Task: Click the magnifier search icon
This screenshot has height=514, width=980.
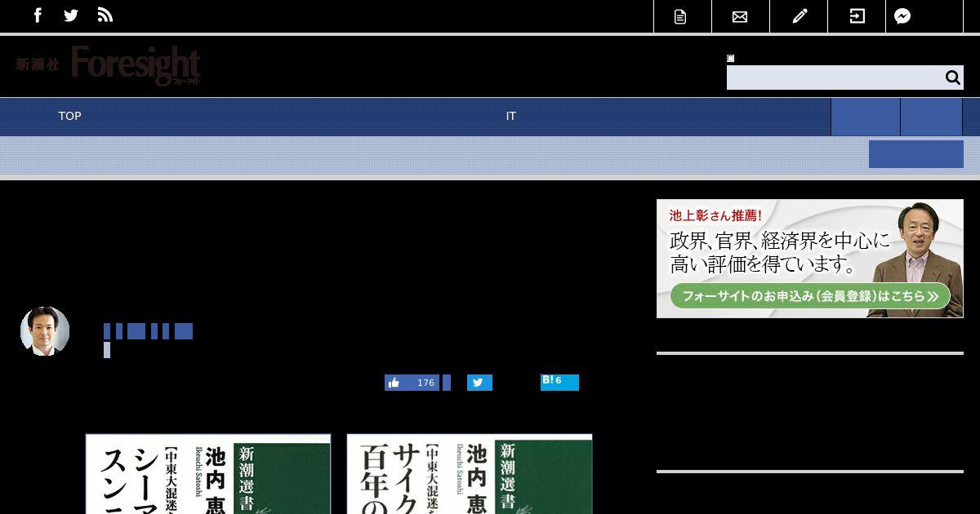Action: click(x=952, y=78)
